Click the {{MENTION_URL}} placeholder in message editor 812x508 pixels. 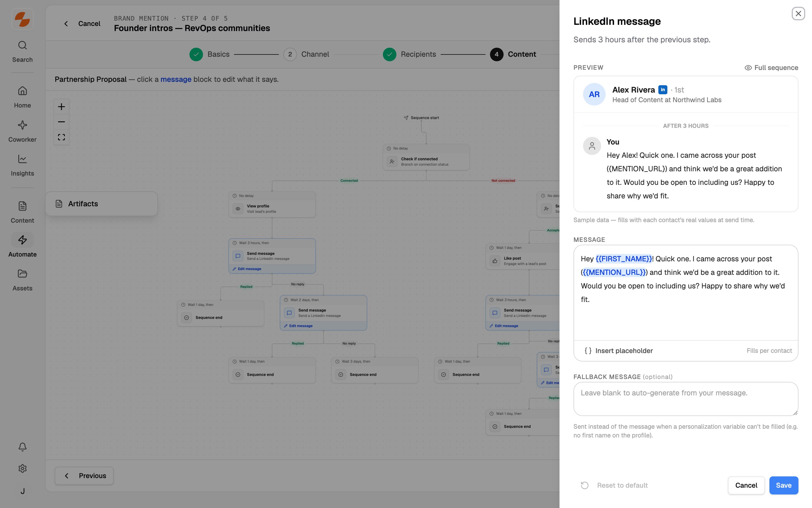[614, 272]
